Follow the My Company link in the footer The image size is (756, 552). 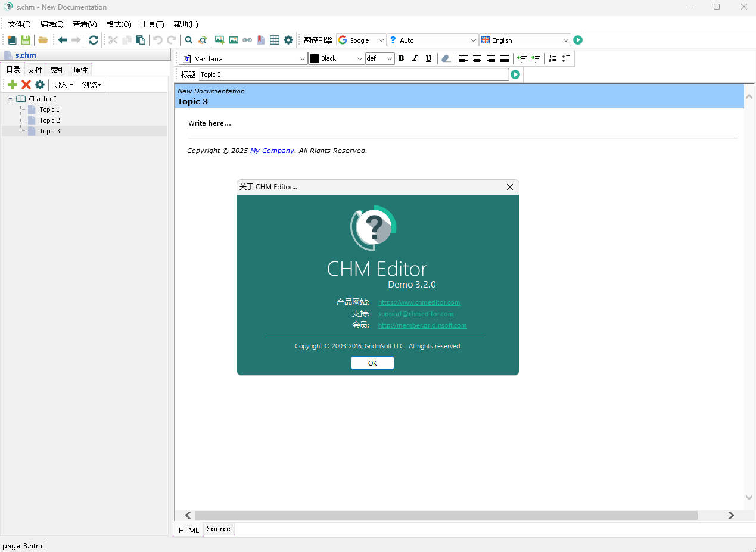[x=272, y=151]
